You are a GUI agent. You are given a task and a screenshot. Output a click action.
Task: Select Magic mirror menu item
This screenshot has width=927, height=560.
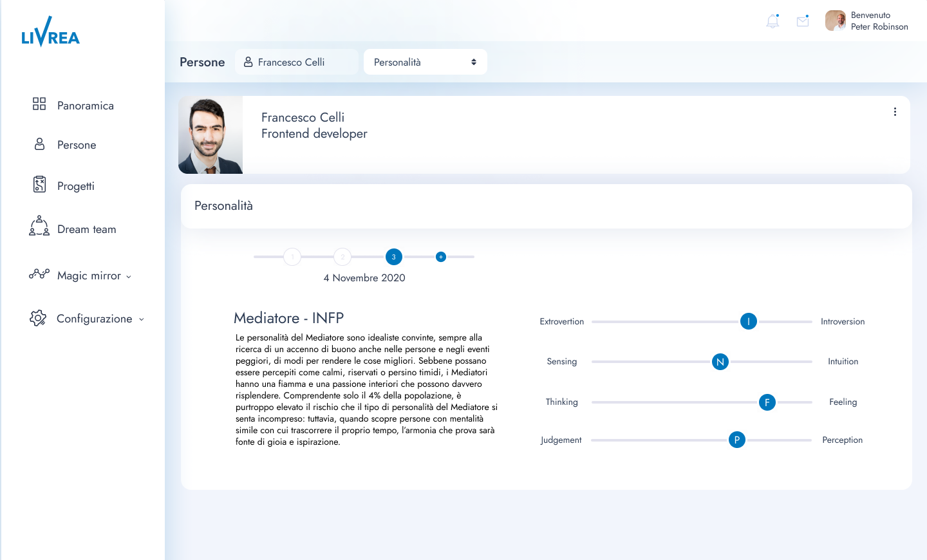point(89,275)
